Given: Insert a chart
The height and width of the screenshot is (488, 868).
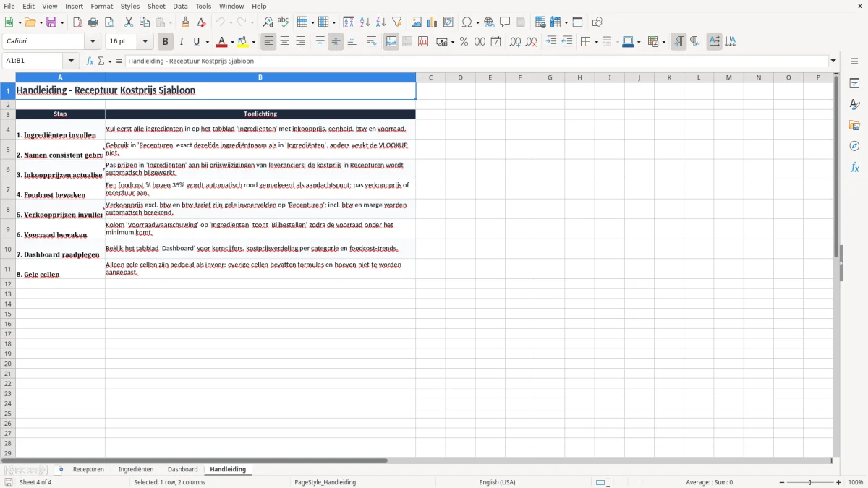Looking at the screenshot, I should pyautogui.click(x=433, y=22).
